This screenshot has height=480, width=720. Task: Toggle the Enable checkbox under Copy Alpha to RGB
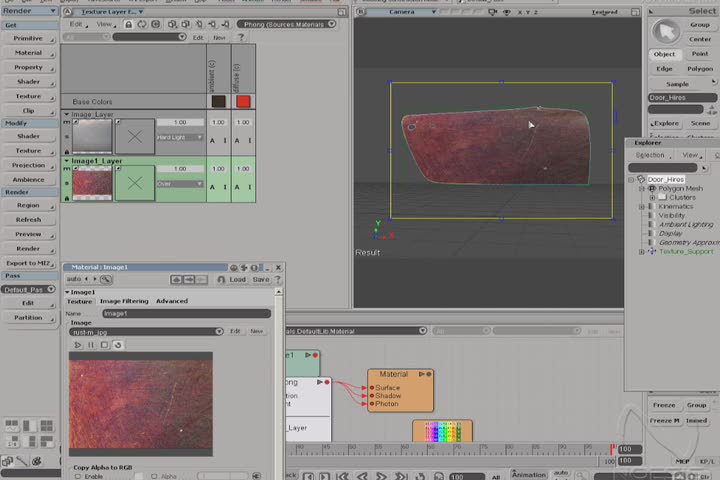[x=78, y=476]
